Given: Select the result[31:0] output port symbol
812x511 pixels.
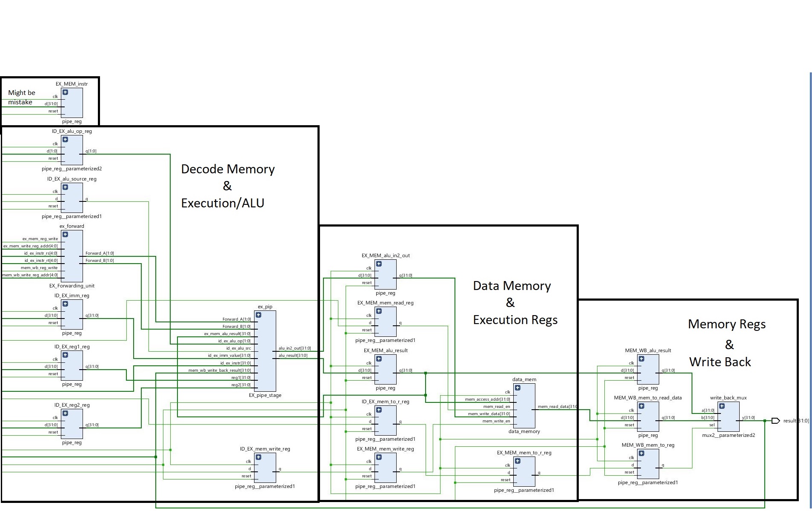Looking at the screenshot, I should coord(775,421).
